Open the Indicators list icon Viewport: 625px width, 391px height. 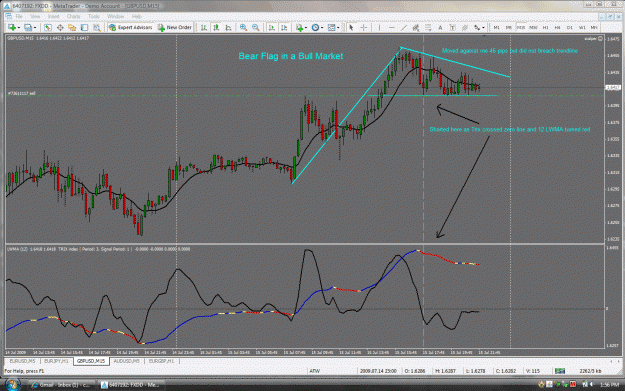tap(299, 28)
